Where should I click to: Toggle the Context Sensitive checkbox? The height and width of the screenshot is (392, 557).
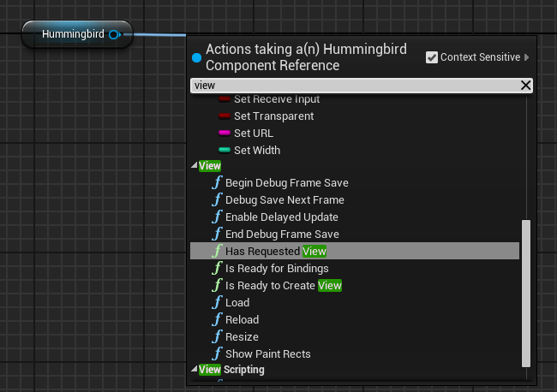[x=432, y=57]
